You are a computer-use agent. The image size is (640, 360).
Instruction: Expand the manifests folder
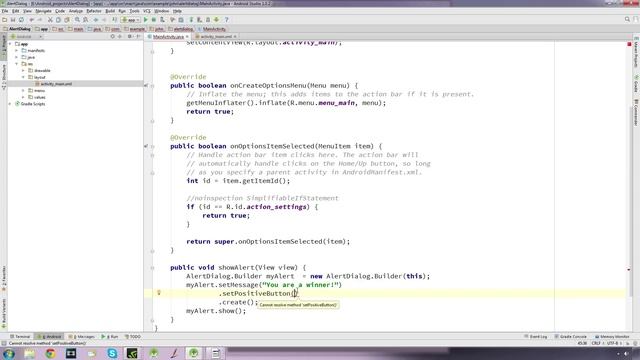(17, 51)
